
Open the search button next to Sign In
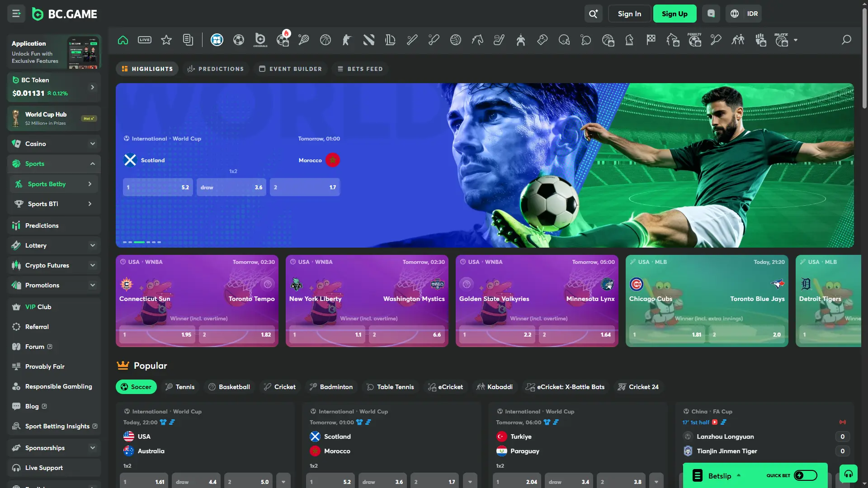pyautogui.click(x=593, y=14)
